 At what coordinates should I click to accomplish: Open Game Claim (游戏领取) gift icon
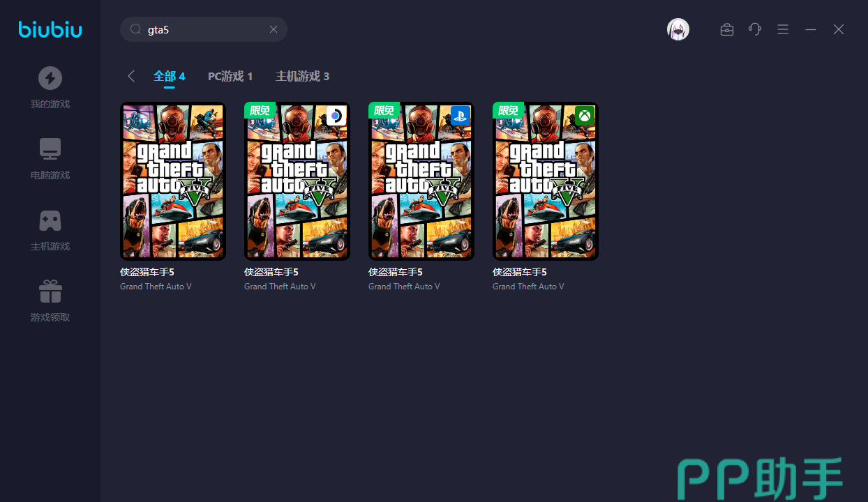(50, 291)
